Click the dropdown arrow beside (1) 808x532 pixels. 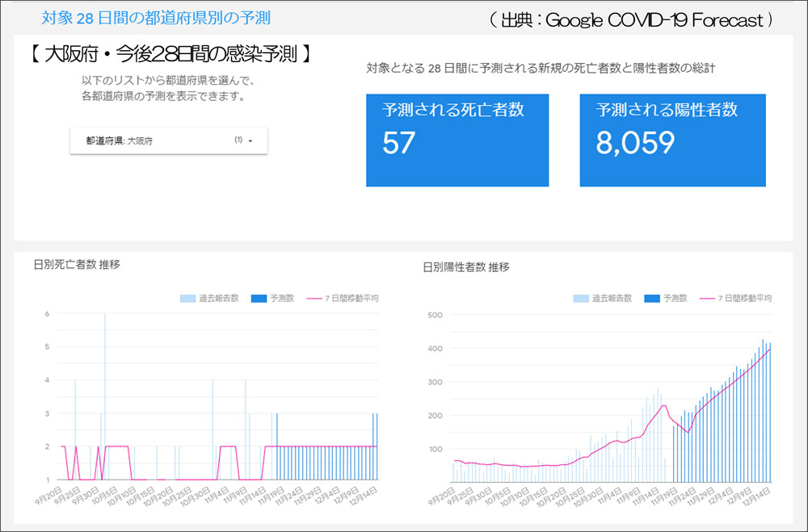point(250,140)
